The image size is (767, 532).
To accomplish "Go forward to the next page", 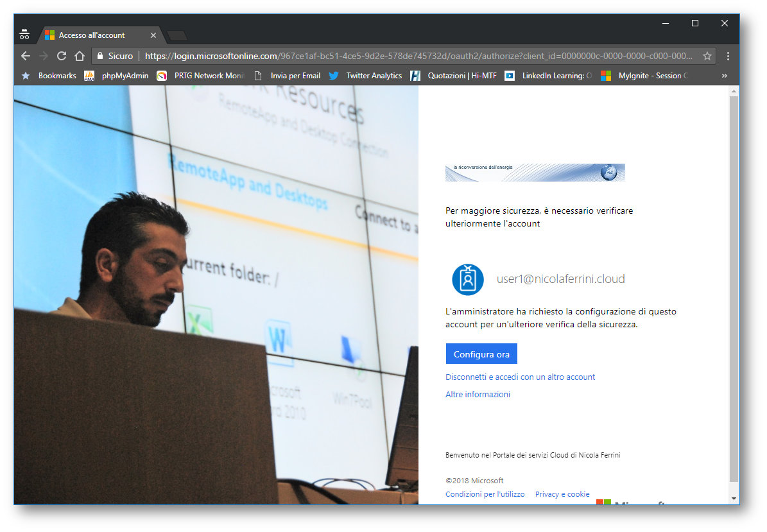I will 44,56.
